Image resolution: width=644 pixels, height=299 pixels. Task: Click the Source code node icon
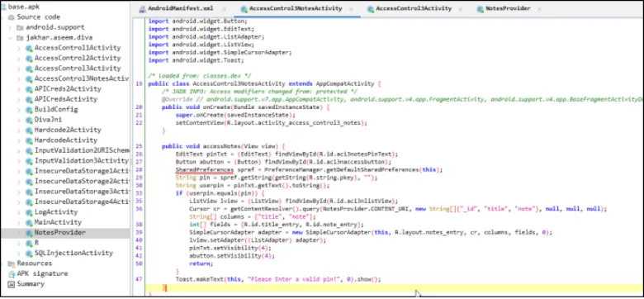point(11,17)
